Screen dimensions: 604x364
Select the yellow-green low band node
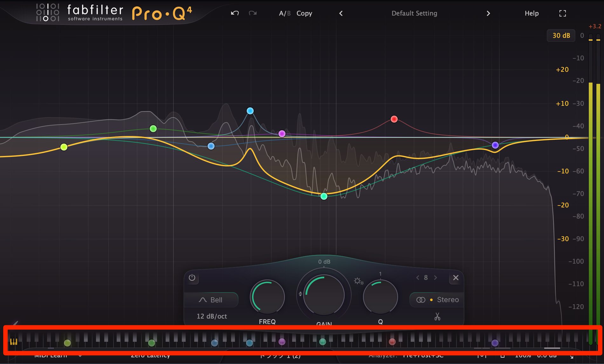[64, 147]
